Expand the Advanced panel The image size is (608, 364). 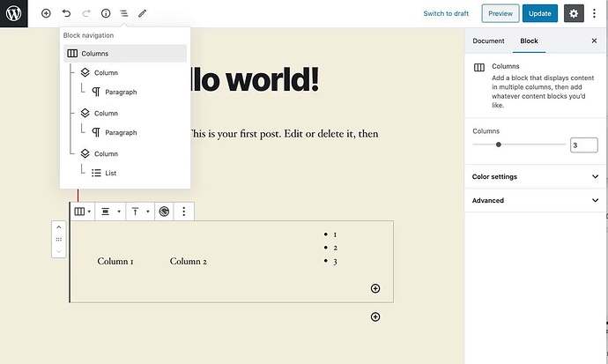[535, 200]
